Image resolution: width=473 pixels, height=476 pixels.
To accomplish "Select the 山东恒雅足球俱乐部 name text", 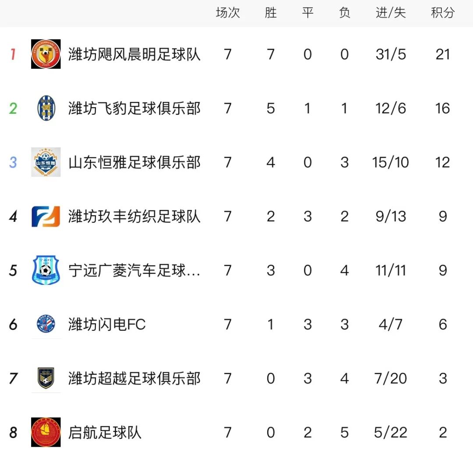I will click(134, 162).
